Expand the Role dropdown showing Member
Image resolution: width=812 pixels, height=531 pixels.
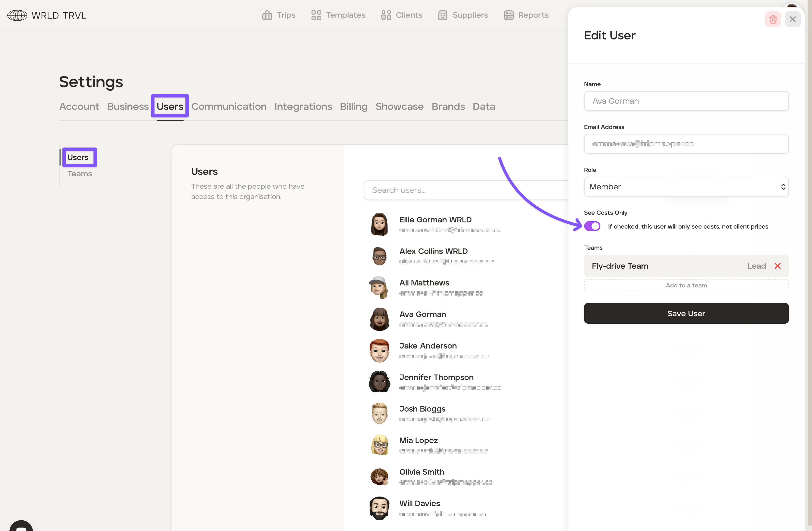(x=686, y=187)
